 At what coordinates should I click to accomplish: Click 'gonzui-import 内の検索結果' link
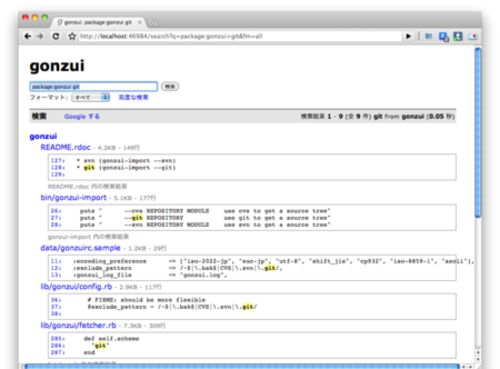pos(88,237)
